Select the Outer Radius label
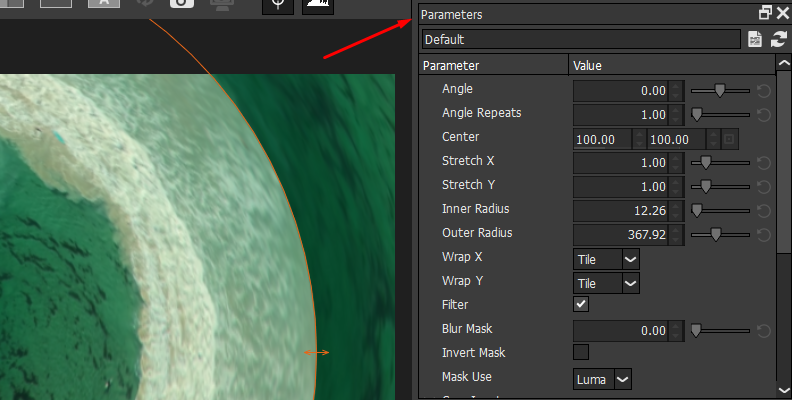This screenshot has width=792, height=400. [x=477, y=233]
